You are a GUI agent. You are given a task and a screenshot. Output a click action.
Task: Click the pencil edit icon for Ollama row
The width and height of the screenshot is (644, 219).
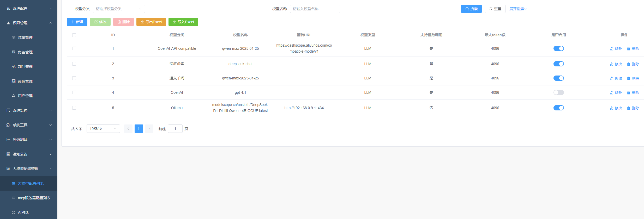click(612, 108)
